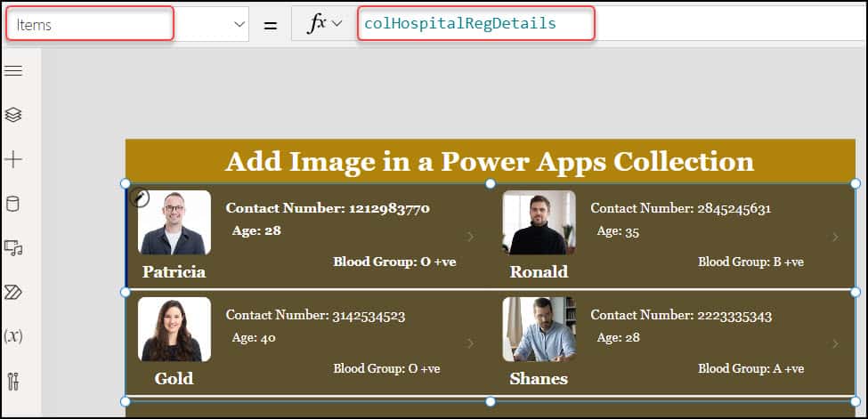Viewport: 868px width, 419px height.
Task: Select 'Contact Number: 2845245631' label
Action: (x=681, y=208)
